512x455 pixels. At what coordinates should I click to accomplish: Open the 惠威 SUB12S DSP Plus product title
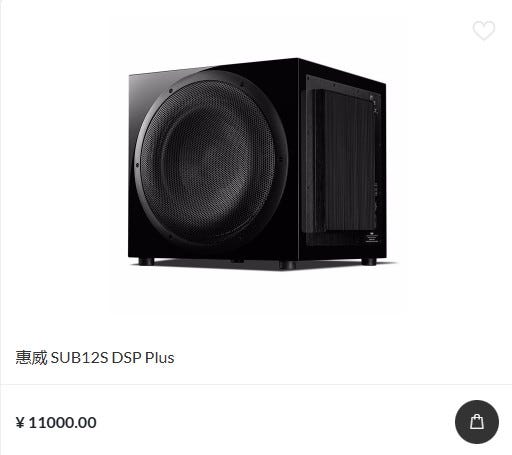(95, 358)
